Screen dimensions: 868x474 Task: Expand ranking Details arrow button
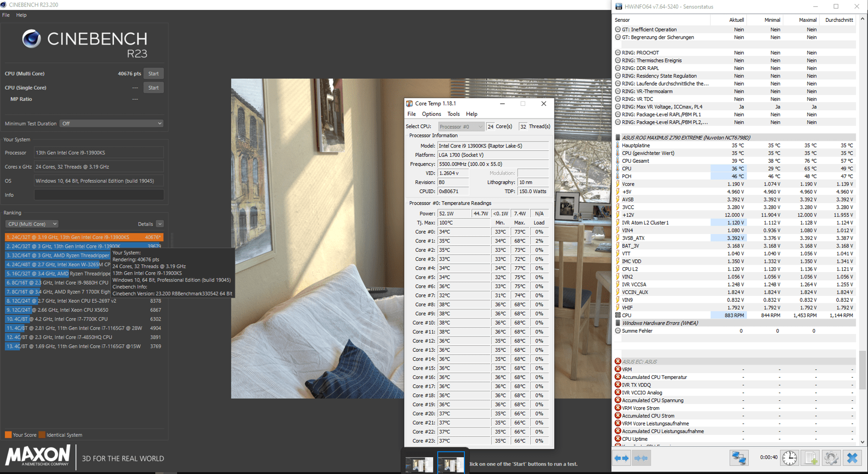(160, 224)
